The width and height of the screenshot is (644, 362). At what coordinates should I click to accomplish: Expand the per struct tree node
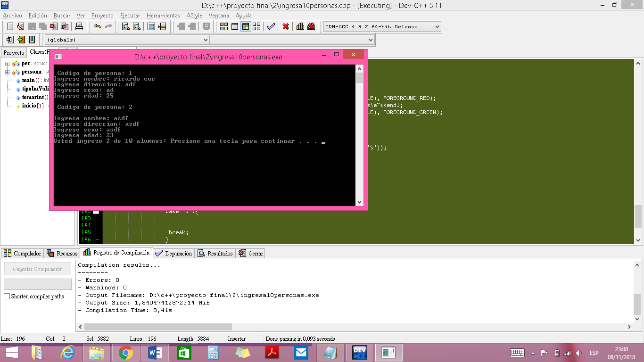[8, 64]
